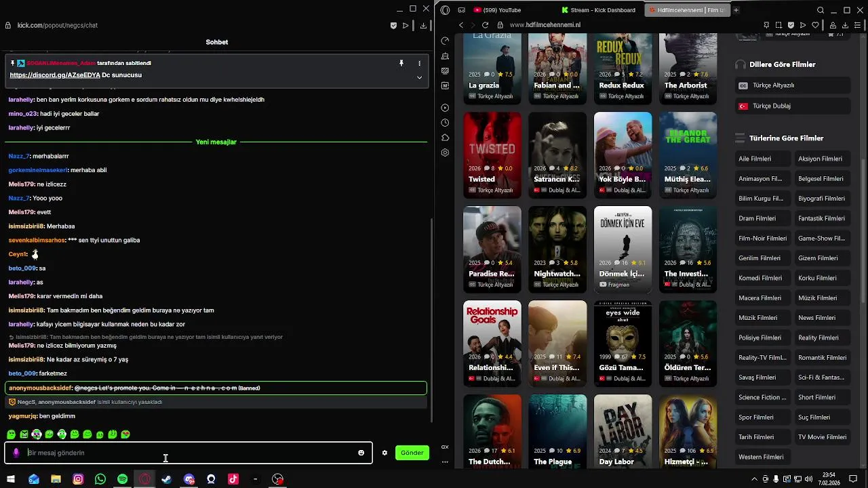Open Komedi Filmleri genre
The height and width of the screenshot is (488, 868).
click(x=762, y=278)
